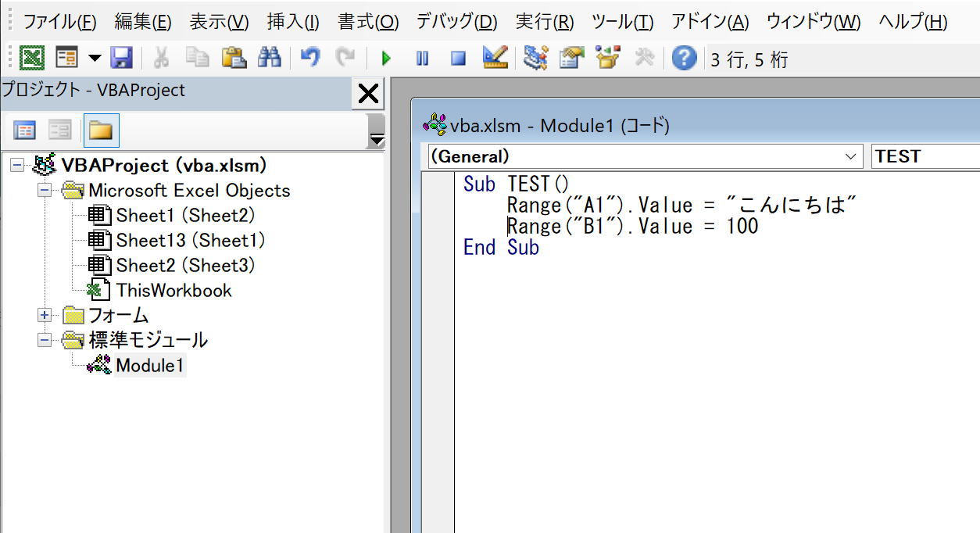This screenshot has height=533, width=980.
Task: Run the TEST macro with the Run button
Action: click(385, 58)
